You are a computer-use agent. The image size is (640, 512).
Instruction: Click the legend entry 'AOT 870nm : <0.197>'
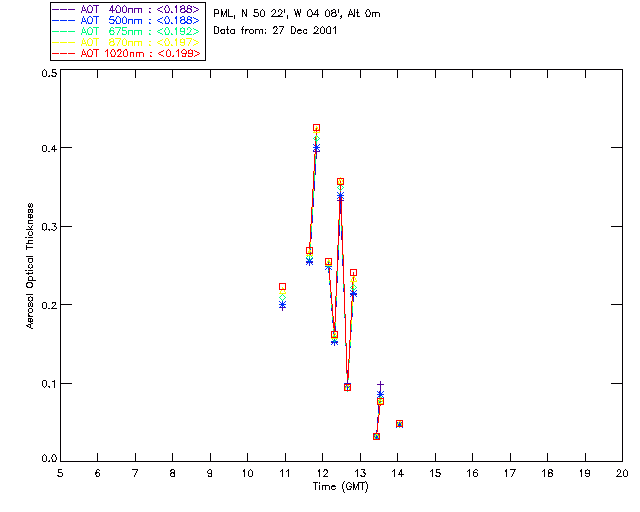click(126, 42)
